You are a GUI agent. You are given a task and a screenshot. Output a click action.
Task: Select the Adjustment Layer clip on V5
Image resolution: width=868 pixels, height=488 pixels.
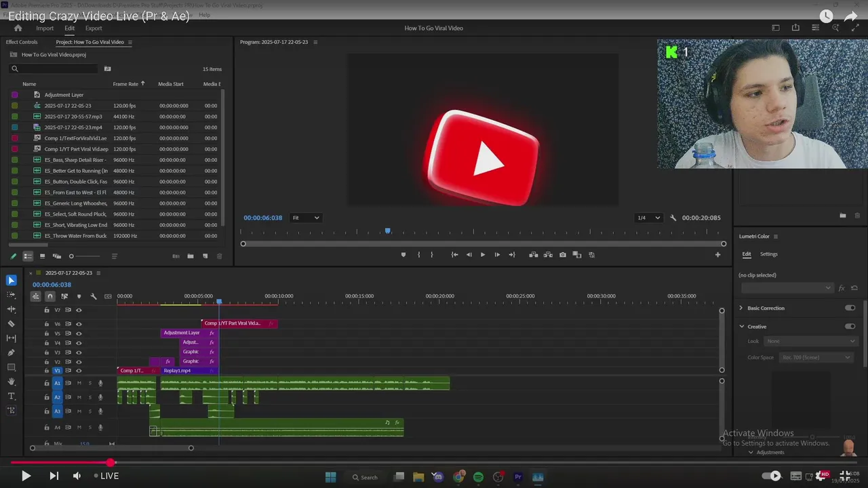click(189, 333)
